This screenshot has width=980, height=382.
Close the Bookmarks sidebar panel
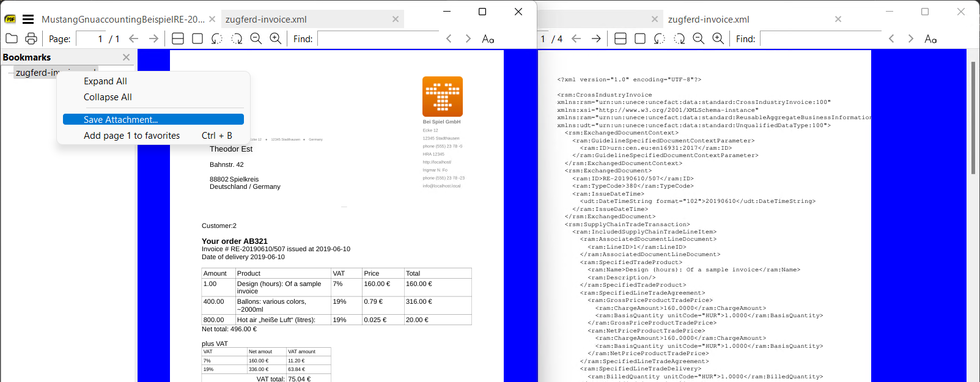(x=126, y=57)
